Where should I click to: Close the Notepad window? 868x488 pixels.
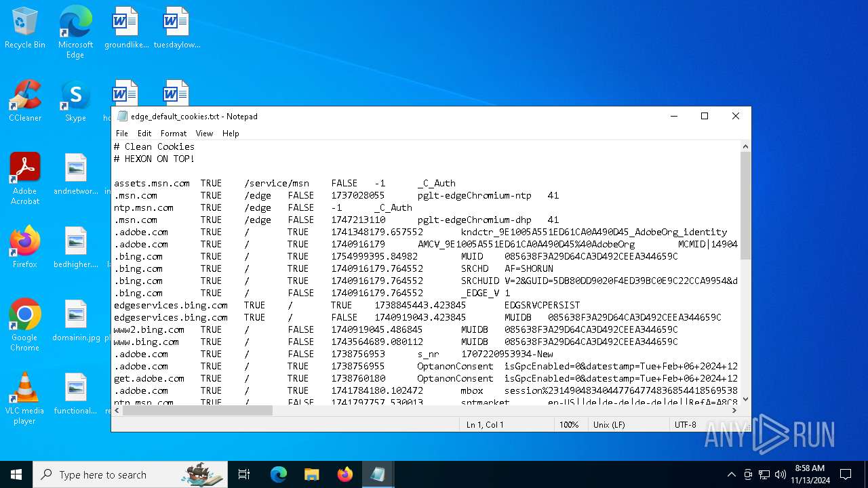tap(736, 117)
